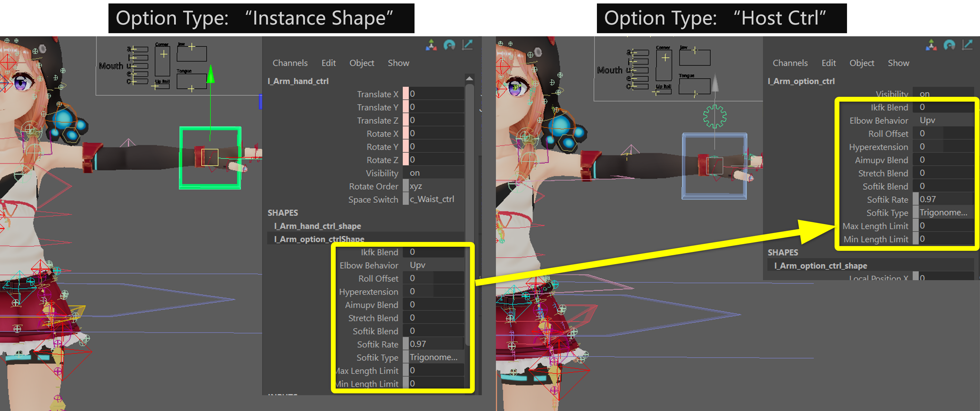Click rotate manipulator icon in Instance Shape panel
This screenshot has height=411, width=980.
[x=449, y=45]
